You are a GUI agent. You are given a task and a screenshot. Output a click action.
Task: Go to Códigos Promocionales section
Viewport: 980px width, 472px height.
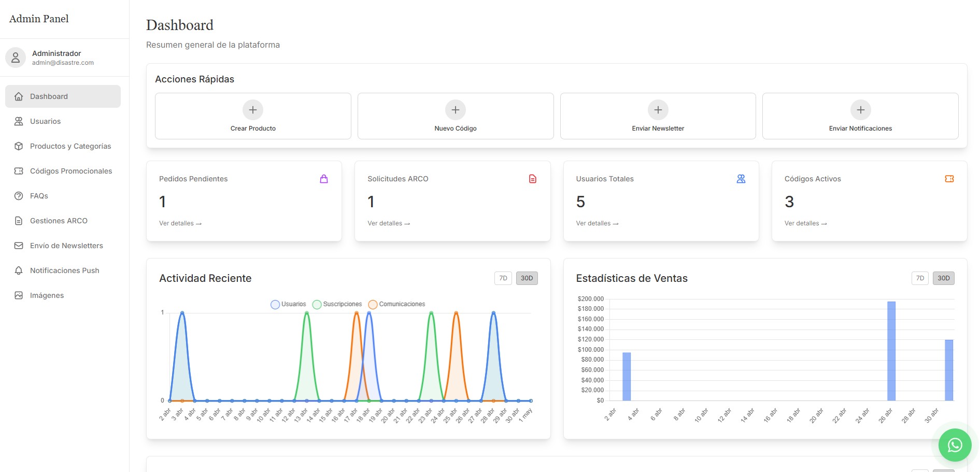coord(63,171)
